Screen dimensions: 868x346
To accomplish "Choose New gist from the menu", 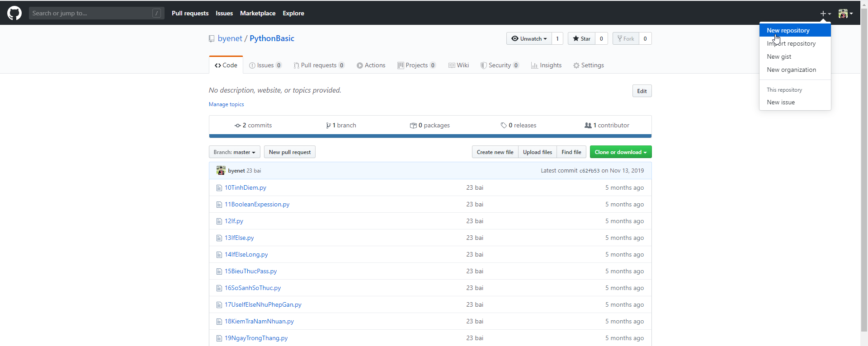I will pyautogui.click(x=795, y=56).
